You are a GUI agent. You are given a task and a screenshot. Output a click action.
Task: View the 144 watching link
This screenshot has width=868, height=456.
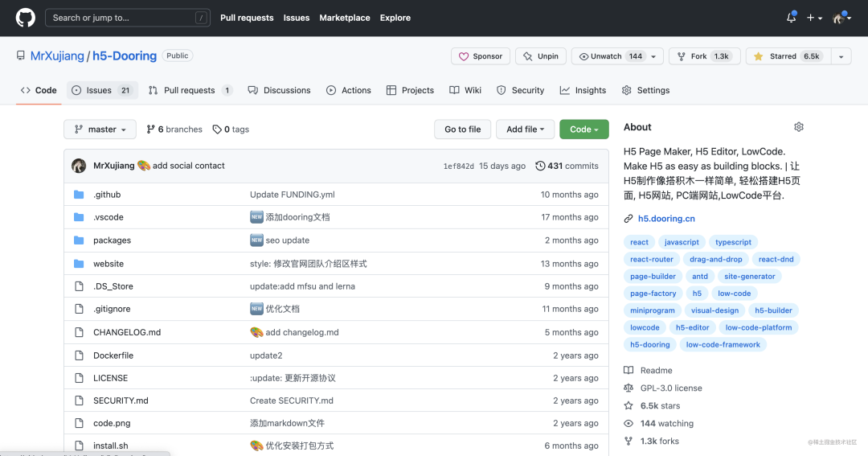click(659, 423)
